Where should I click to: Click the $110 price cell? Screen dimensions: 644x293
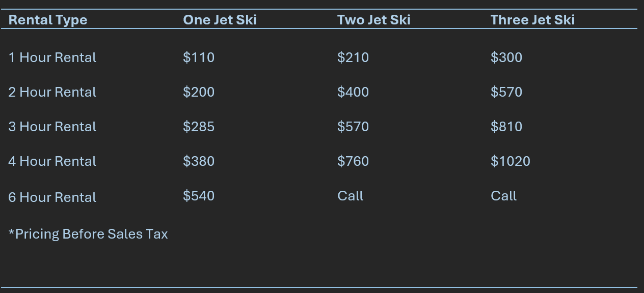tap(199, 57)
